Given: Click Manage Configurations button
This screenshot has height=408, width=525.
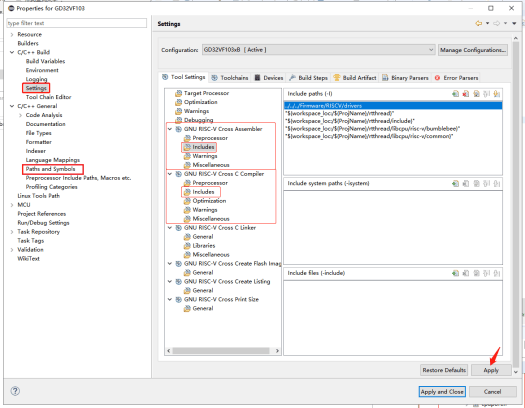Looking at the screenshot, I should pyautogui.click(x=473, y=50).
